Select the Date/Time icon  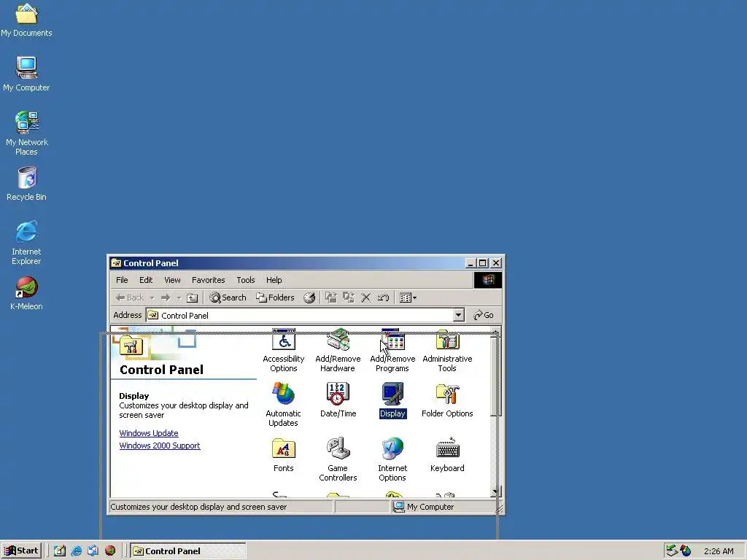tap(338, 400)
